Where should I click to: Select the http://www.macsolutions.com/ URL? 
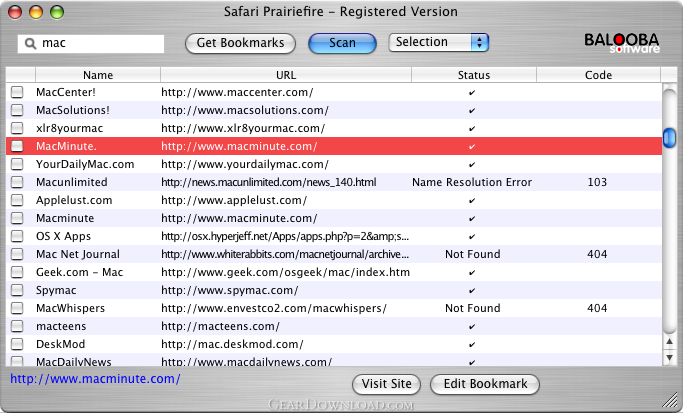pos(245,110)
